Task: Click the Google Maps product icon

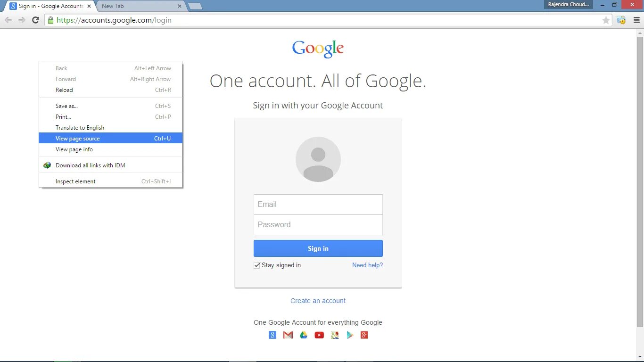Action: pyautogui.click(x=335, y=335)
